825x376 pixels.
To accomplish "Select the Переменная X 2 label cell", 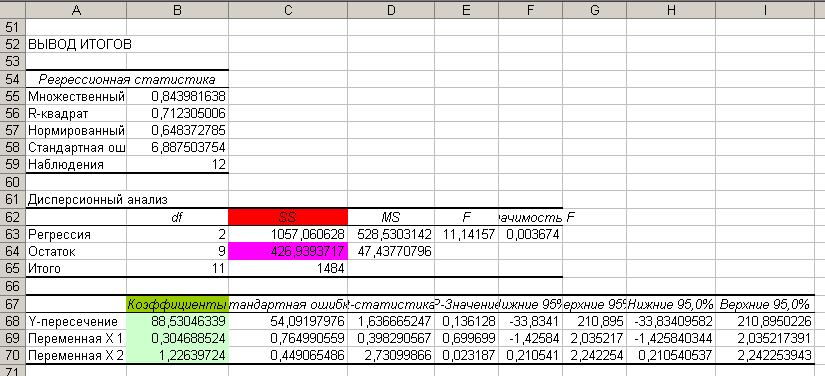I will 76,355.
